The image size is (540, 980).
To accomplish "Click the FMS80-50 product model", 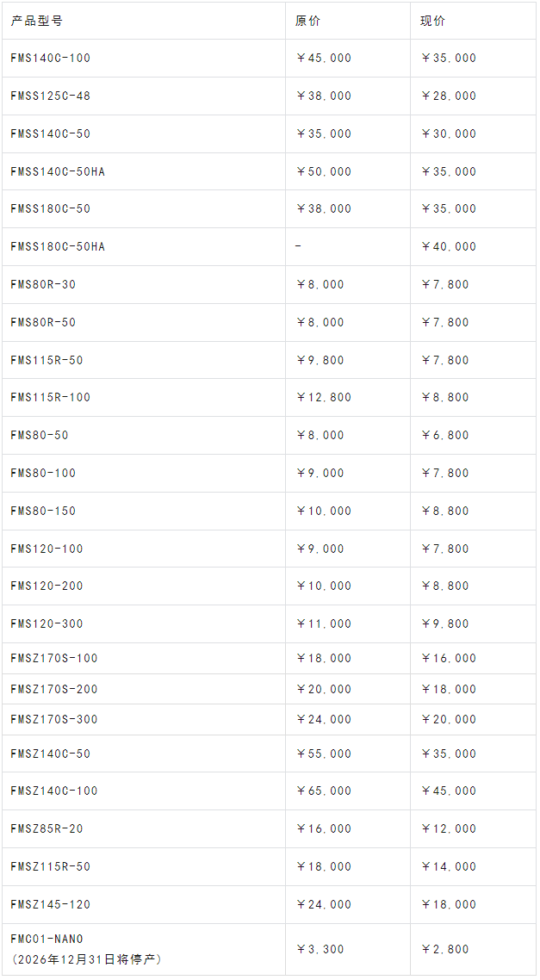I will click(x=40, y=435).
